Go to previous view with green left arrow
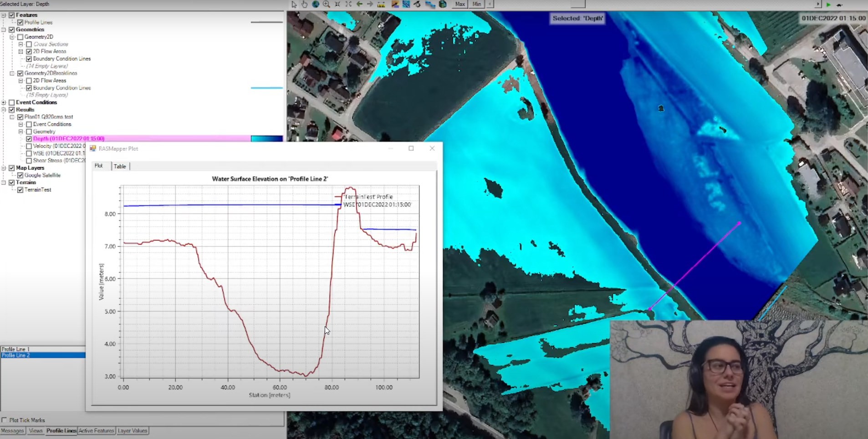The height and width of the screenshot is (439, 868). (x=359, y=4)
